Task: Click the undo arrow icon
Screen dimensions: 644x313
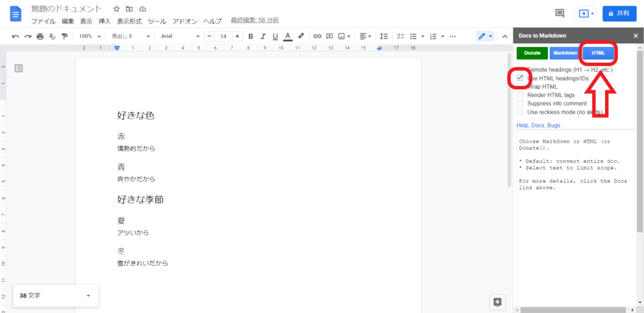Action: click(x=15, y=36)
